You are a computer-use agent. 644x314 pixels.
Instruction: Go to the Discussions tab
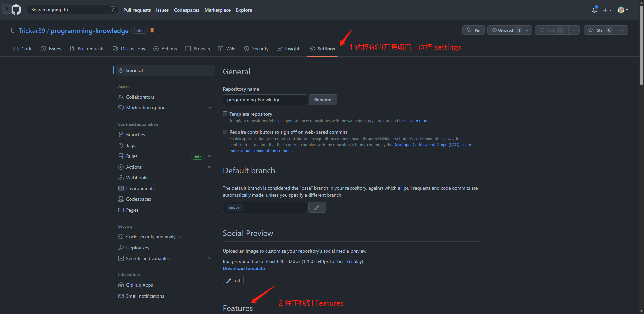[x=129, y=49]
